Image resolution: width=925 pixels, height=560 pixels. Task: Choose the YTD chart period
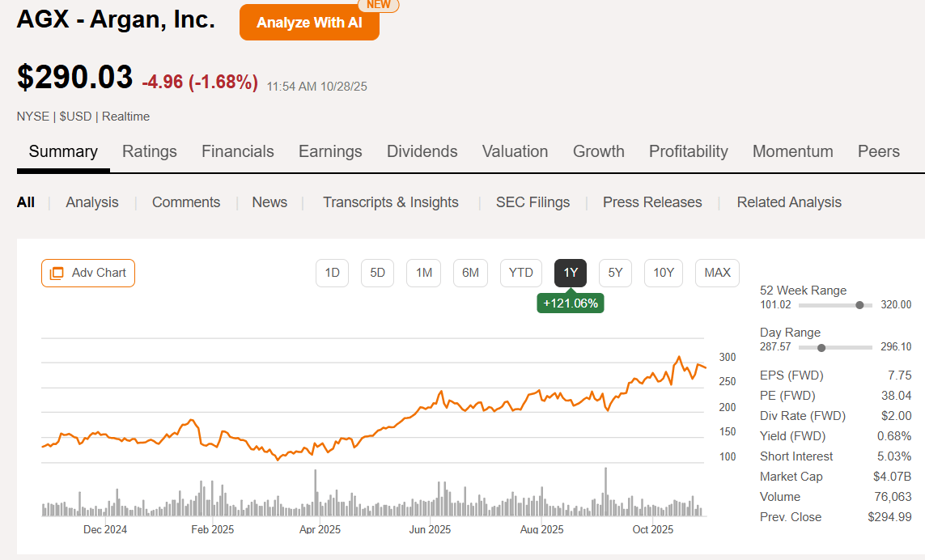click(x=521, y=273)
